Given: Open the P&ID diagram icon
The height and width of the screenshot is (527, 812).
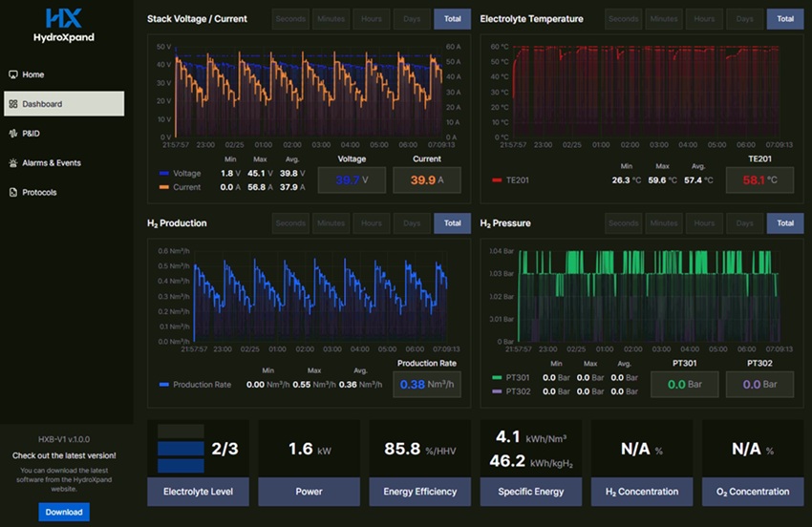Looking at the screenshot, I should (x=12, y=134).
